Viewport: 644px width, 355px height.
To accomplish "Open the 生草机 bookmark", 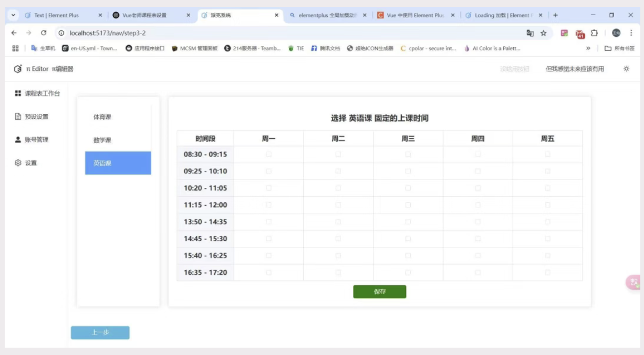I will 43,48.
